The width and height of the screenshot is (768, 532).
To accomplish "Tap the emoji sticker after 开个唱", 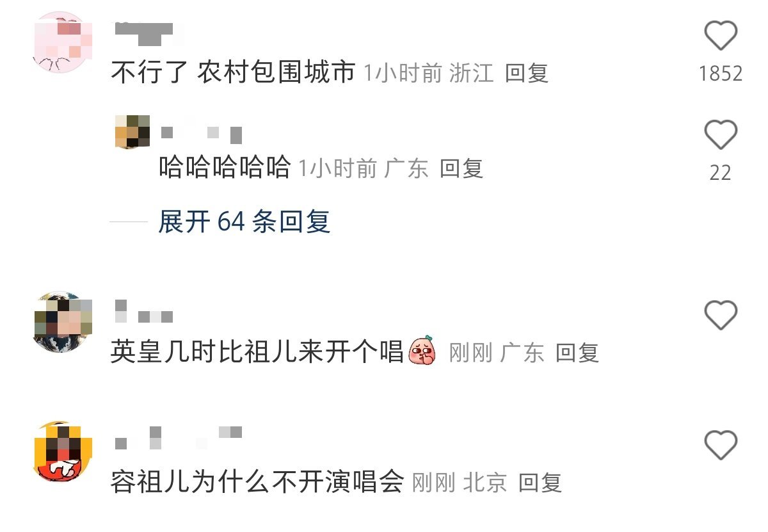I will [x=422, y=350].
